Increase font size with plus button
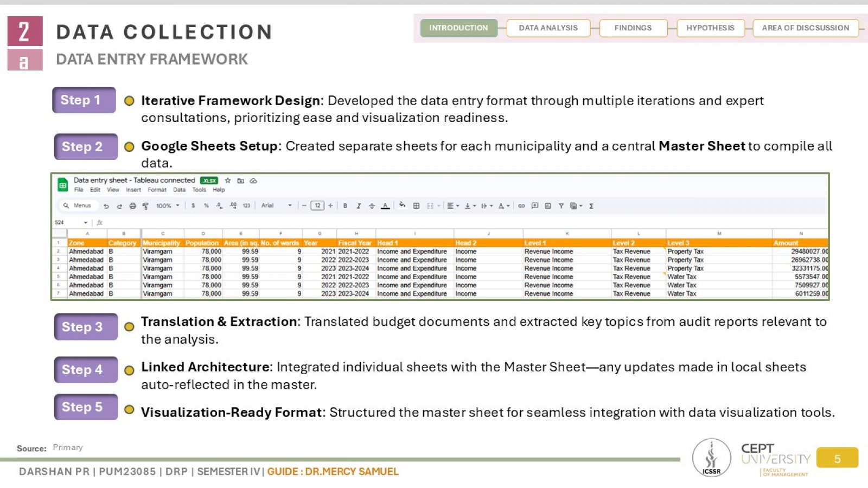This screenshot has width=868, height=488. pyautogui.click(x=330, y=206)
